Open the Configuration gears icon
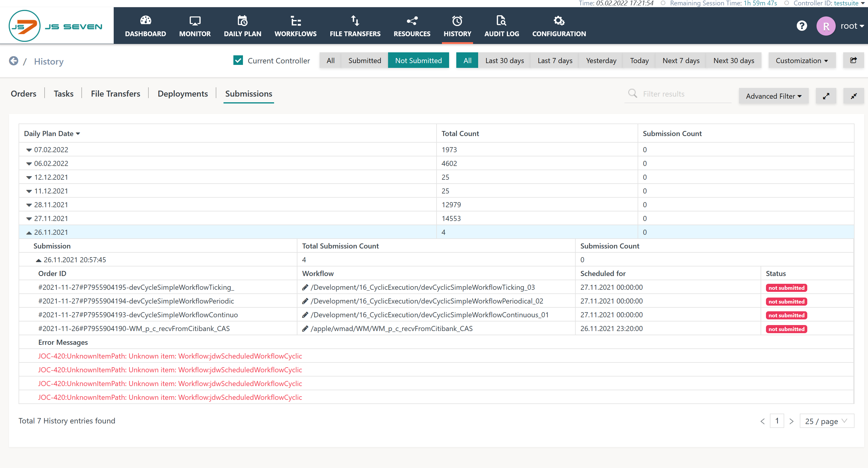The height and width of the screenshot is (468, 868). point(559,21)
